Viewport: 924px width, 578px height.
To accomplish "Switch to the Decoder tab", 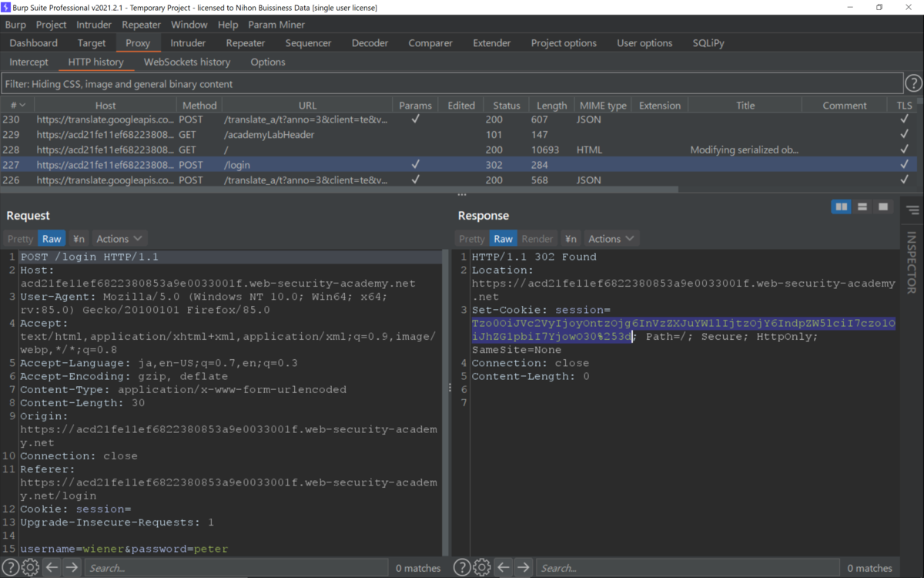I will click(x=370, y=43).
